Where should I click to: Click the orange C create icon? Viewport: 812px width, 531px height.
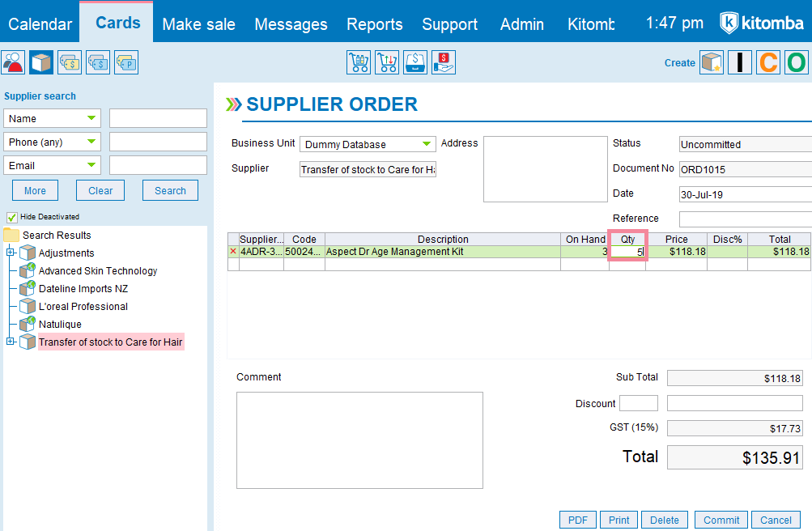pyautogui.click(x=768, y=62)
